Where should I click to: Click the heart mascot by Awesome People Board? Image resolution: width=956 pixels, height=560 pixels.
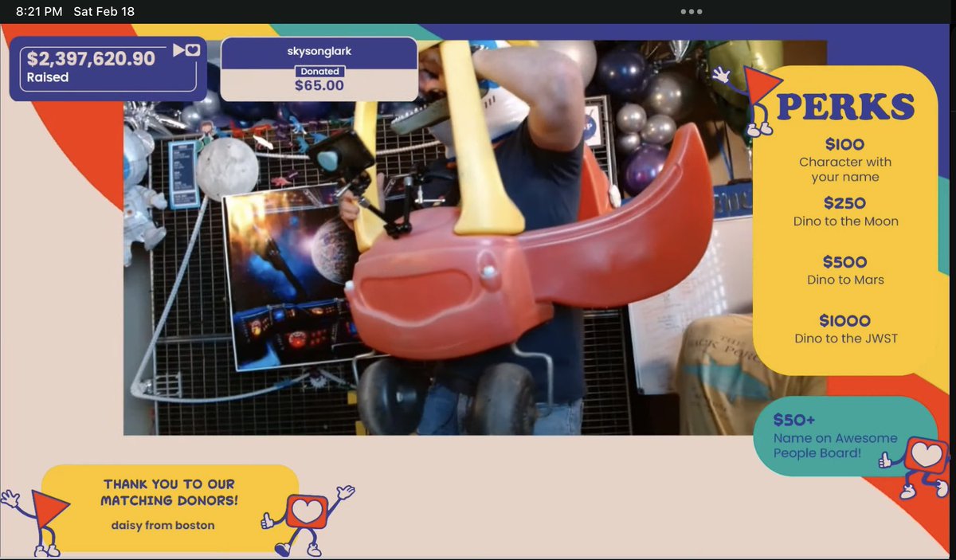point(916,467)
